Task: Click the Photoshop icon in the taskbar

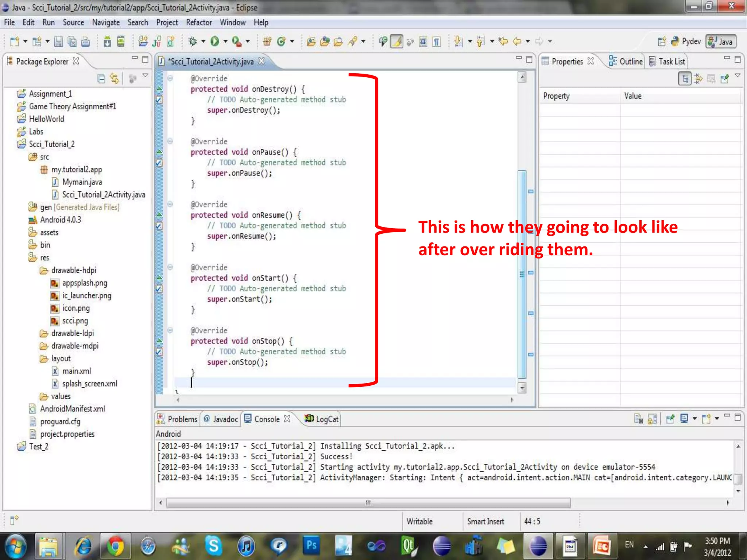Action: click(x=311, y=546)
